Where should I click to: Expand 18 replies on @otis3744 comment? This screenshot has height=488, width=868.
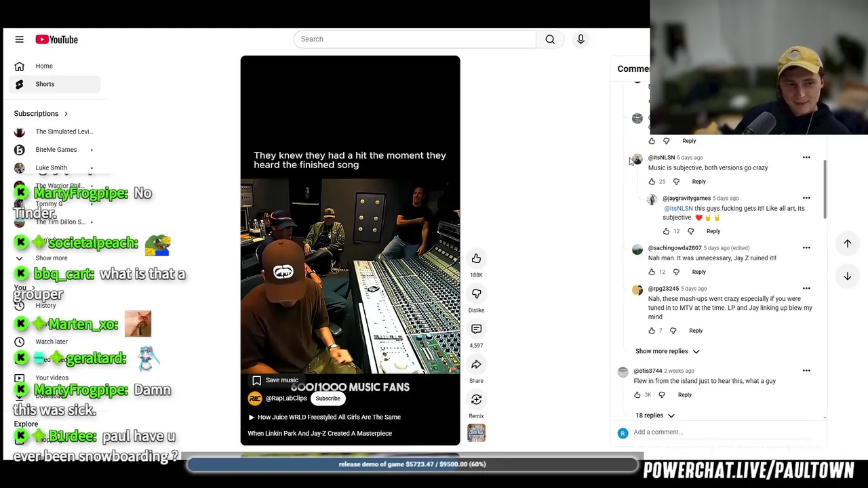655,415
